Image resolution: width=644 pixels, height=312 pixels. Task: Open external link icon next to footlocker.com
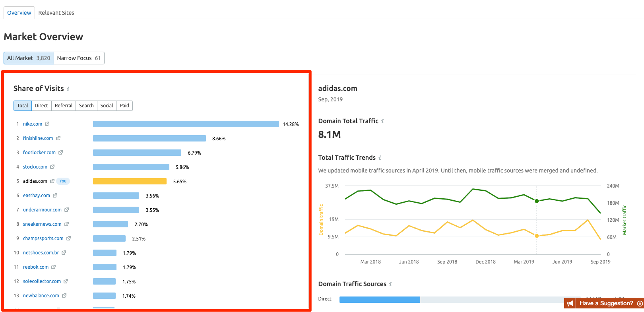click(60, 153)
